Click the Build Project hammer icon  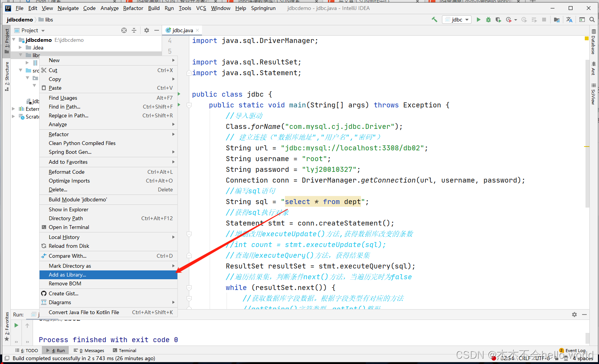point(434,20)
